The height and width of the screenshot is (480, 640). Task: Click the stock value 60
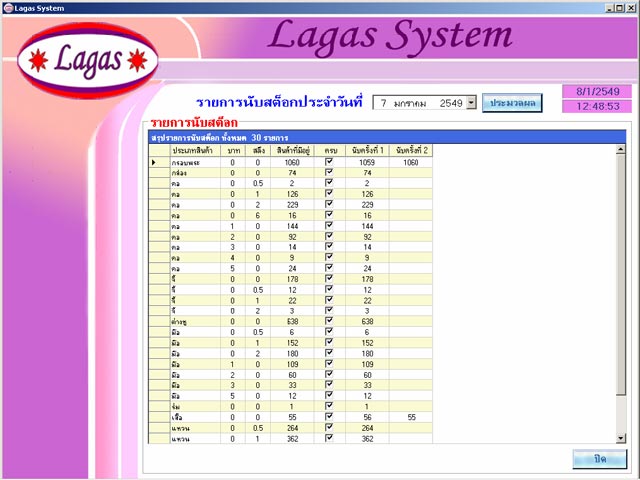(292, 375)
